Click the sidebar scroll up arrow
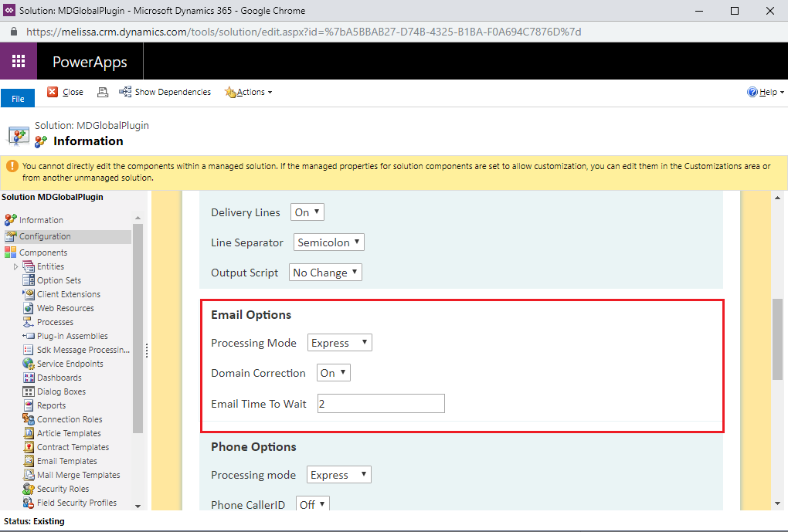The height and width of the screenshot is (532, 788). 138,218
